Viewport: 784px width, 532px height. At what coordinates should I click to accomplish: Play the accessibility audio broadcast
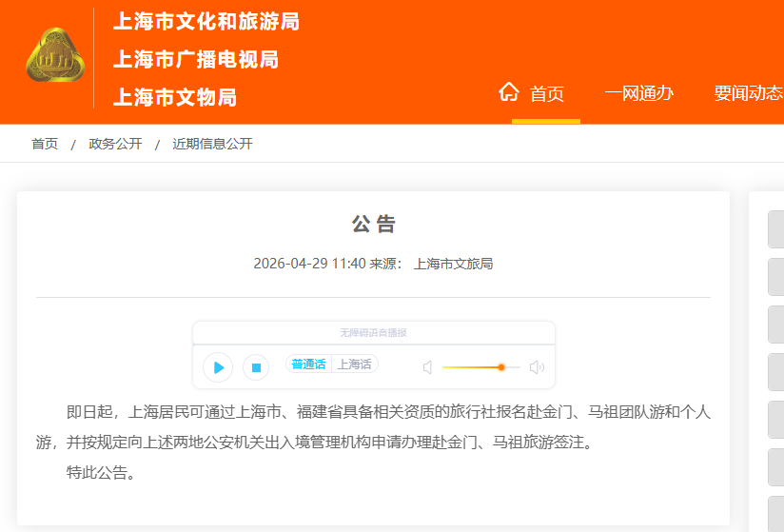(x=218, y=367)
